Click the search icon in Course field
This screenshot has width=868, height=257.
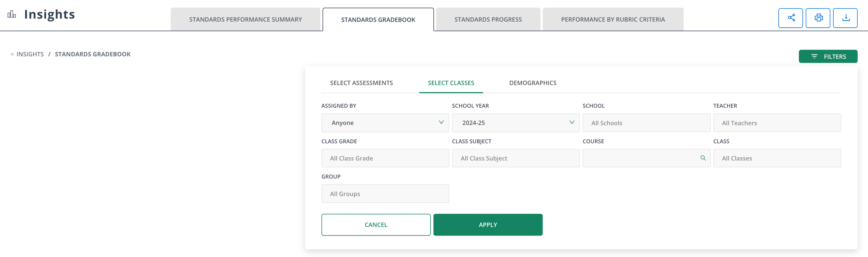tap(703, 158)
